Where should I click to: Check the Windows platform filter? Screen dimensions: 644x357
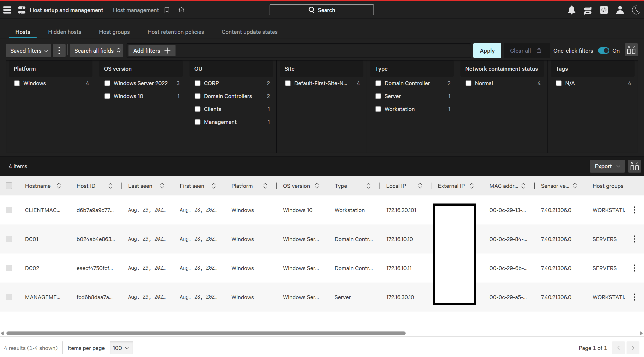(17, 83)
